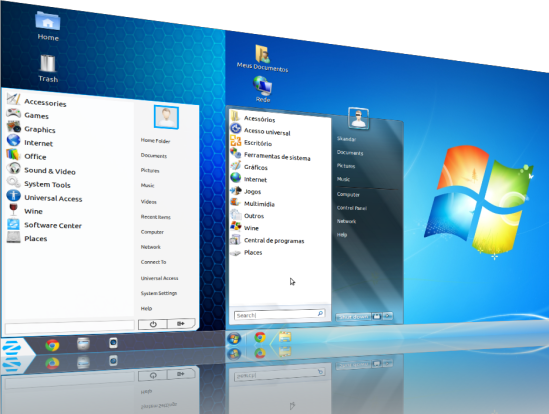Click the user avatar in Zorin menu
The height and width of the screenshot is (414, 549).
pyautogui.click(x=166, y=117)
